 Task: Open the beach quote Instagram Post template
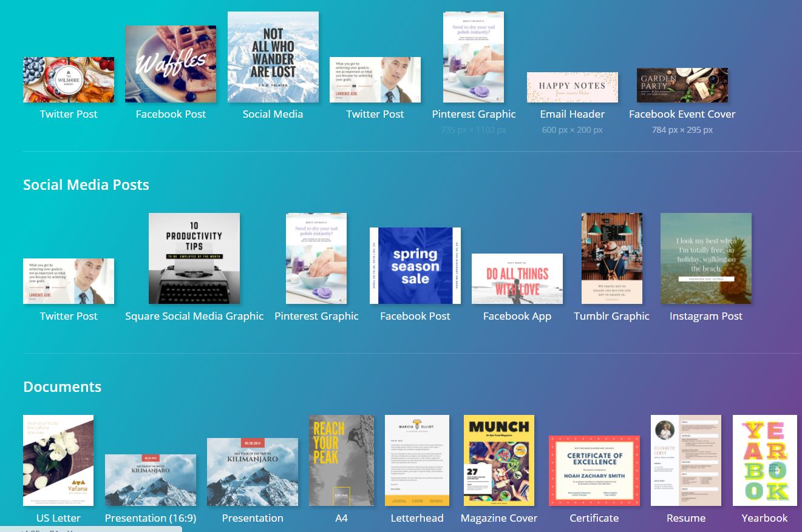coord(705,258)
